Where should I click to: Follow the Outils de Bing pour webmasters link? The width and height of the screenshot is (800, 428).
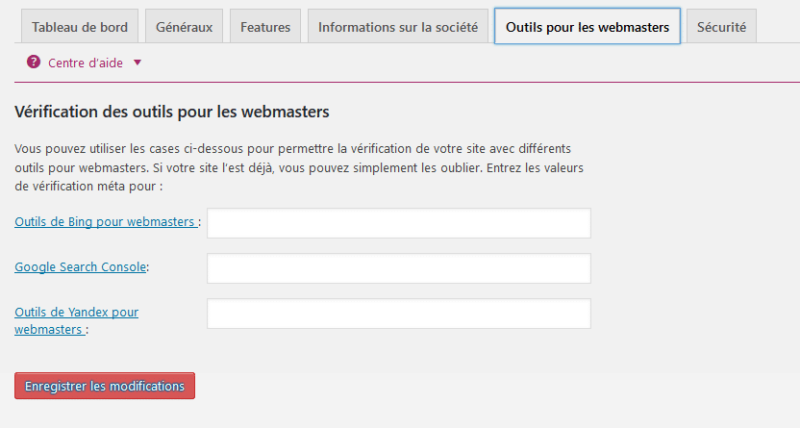(x=105, y=222)
